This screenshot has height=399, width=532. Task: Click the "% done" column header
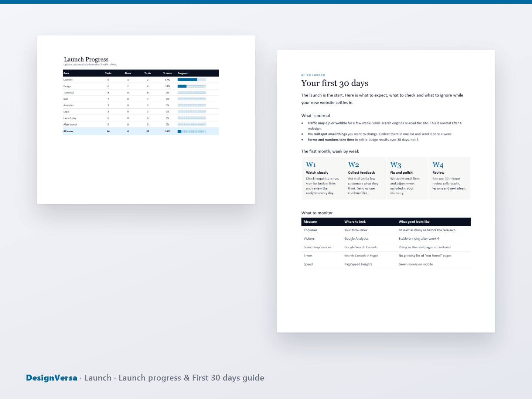[x=167, y=73]
